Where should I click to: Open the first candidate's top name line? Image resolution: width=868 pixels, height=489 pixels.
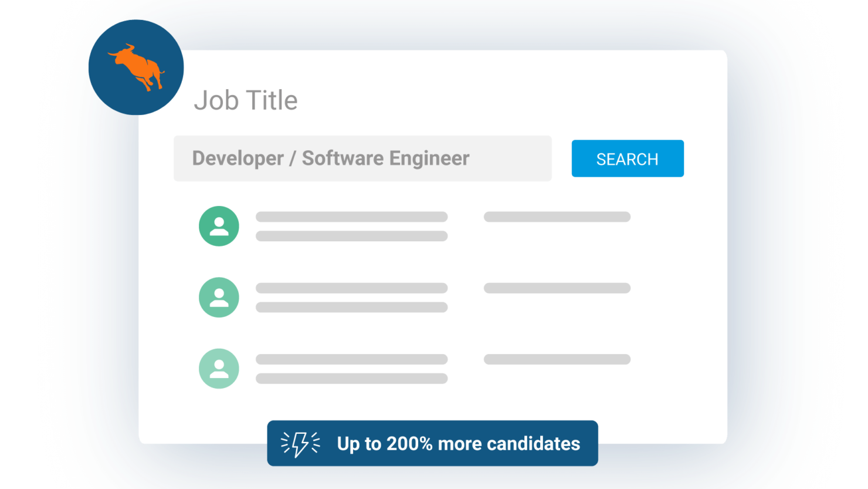pyautogui.click(x=351, y=217)
